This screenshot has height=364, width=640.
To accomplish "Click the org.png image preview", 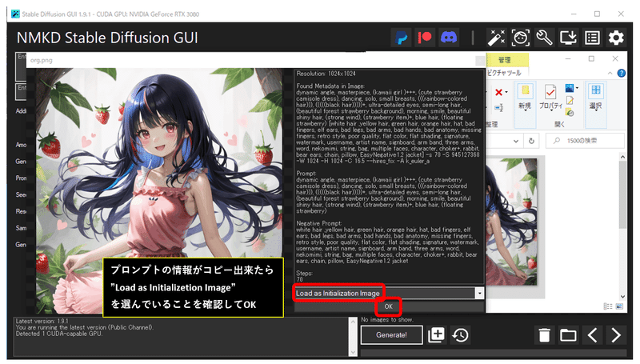I will pyautogui.click(x=159, y=191).
